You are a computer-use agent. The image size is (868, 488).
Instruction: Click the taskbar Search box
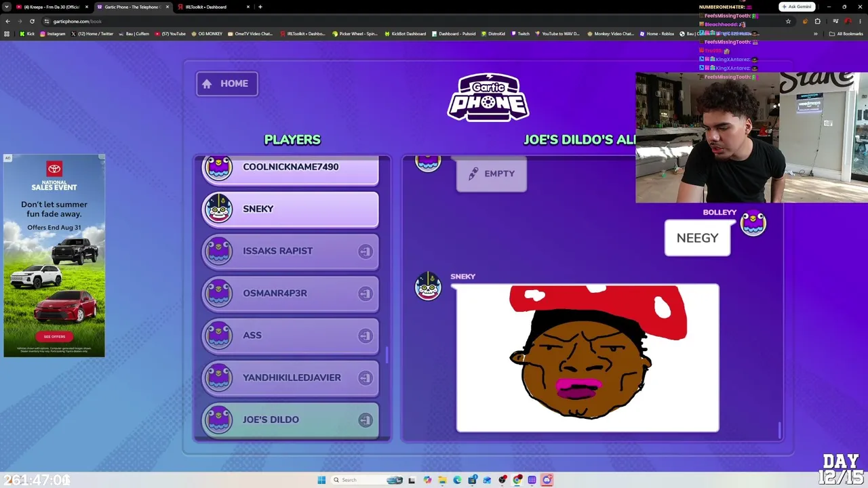[x=367, y=480]
